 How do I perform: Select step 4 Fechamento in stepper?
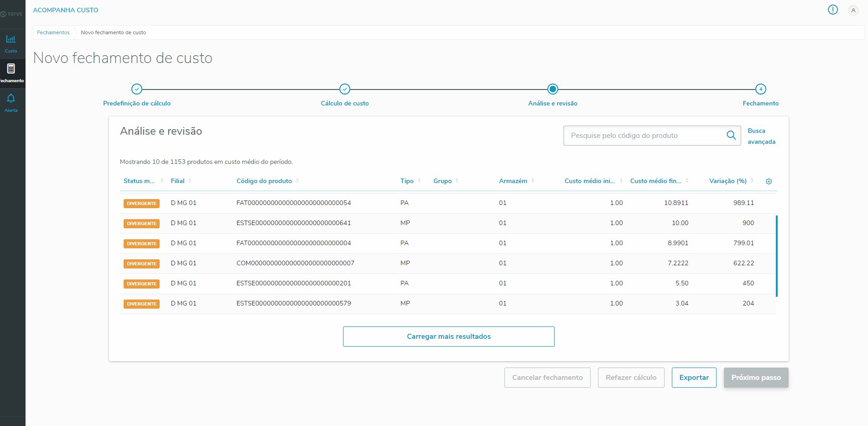pyautogui.click(x=760, y=89)
